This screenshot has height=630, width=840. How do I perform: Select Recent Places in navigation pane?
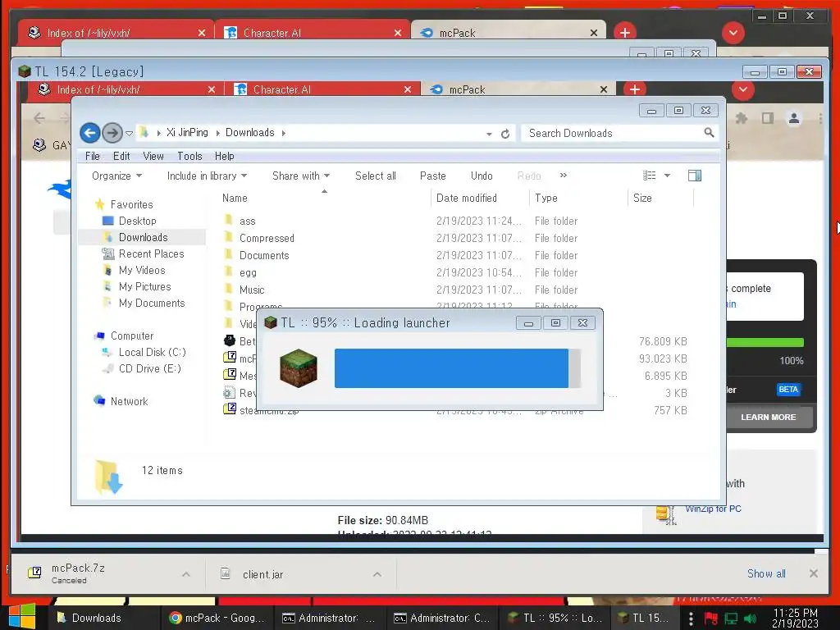pos(151,253)
